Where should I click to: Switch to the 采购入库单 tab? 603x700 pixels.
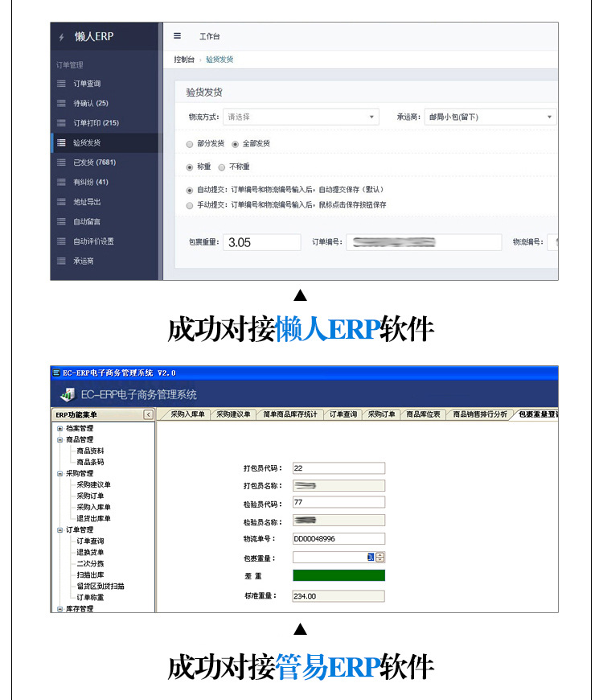(x=187, y=414)
